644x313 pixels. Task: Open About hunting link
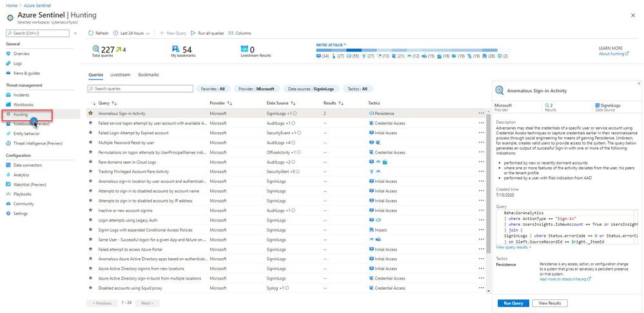(x=614, y=54)
